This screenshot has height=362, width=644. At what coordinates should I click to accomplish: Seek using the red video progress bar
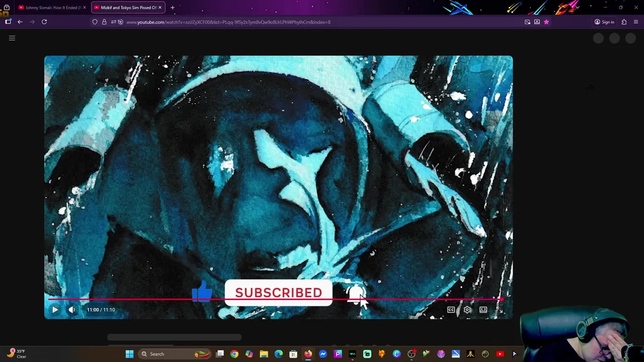[276, 300]
